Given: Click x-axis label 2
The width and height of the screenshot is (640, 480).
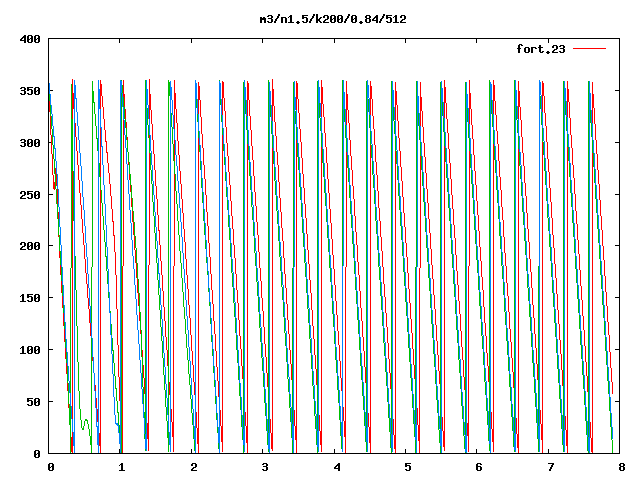Looking at the screenshot, I should point(193,467).
